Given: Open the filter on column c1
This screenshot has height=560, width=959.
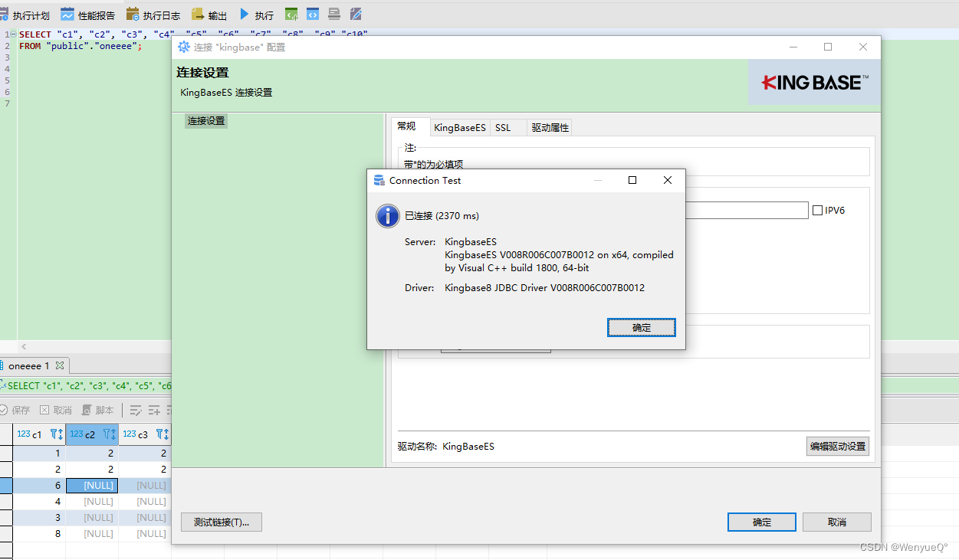Looking at the screenshot, I should (55, 434).
